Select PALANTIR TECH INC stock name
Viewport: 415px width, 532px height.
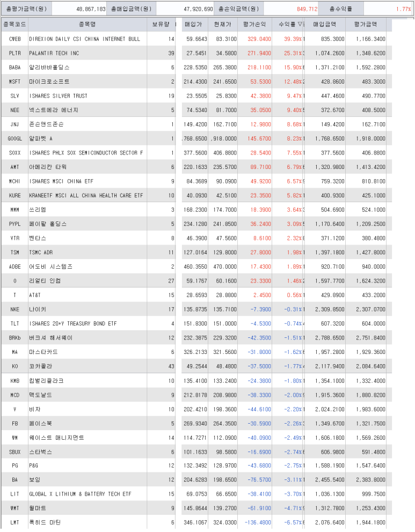(54, 53)
